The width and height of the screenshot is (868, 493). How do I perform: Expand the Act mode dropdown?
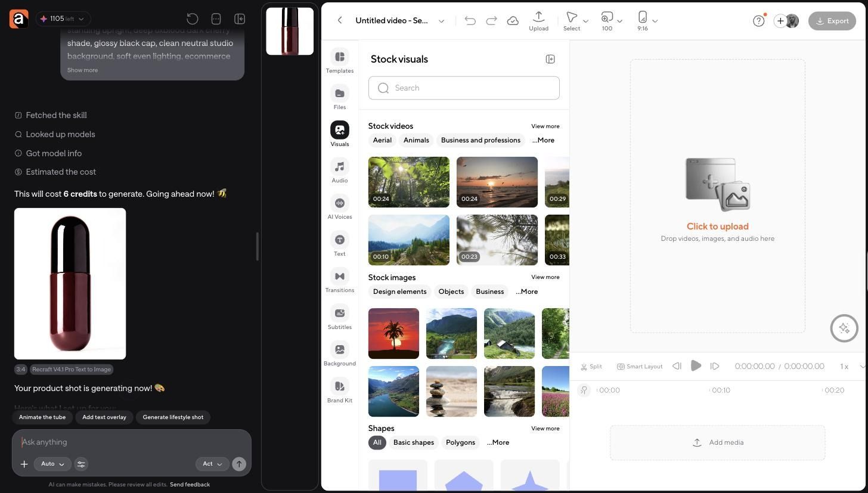coord(212,464)
